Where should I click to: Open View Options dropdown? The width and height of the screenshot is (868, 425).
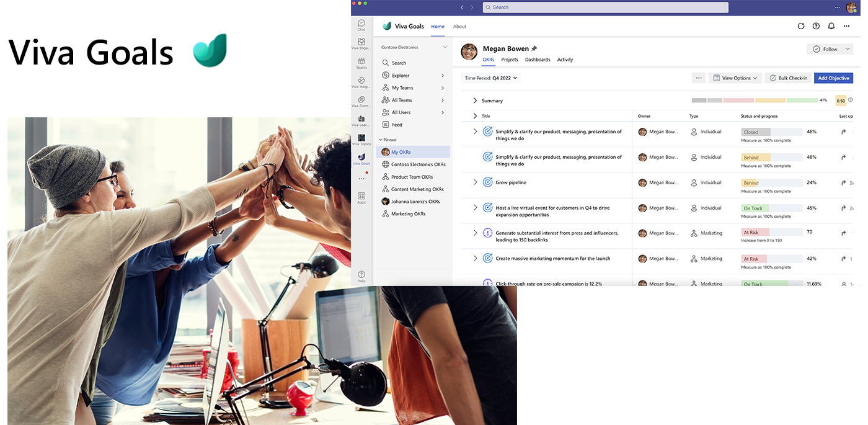(735, 78)
